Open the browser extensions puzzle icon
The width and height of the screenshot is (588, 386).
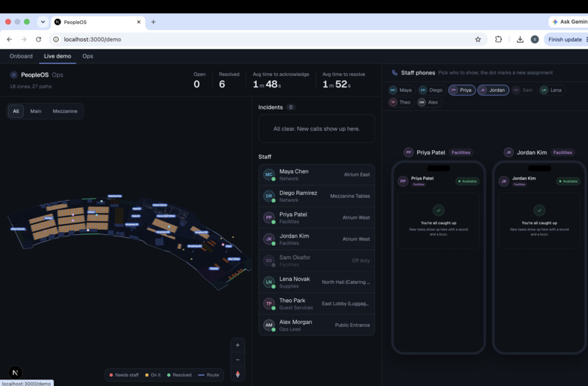[x=498, y=39]
